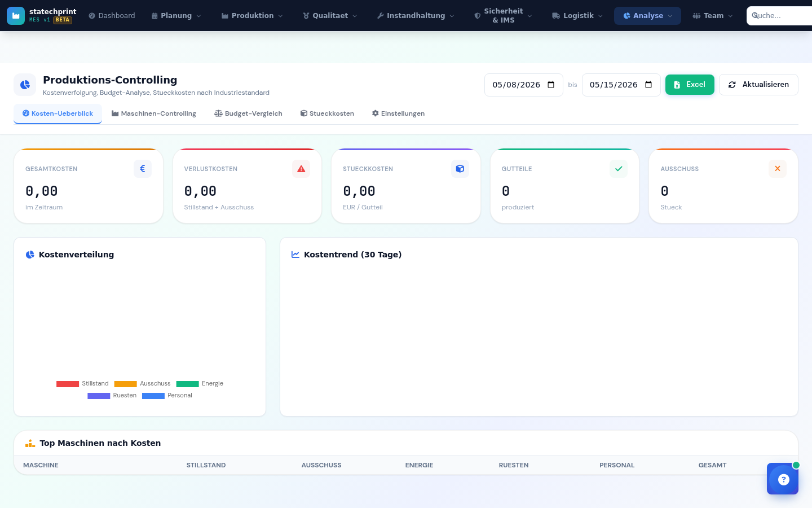
Task: Click the Gesamtkosten value 0,00
Action: coord(42,191)
